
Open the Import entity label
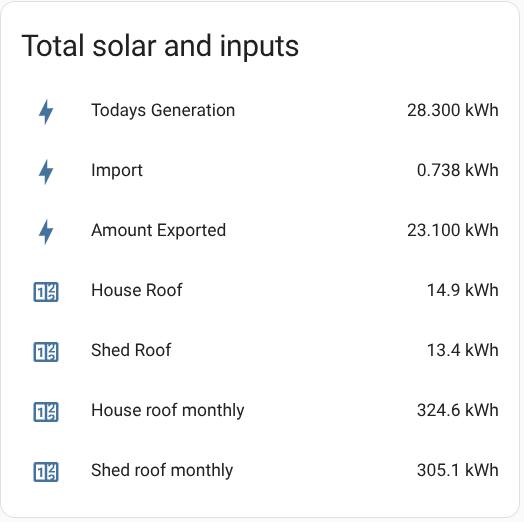pos(117,170)
